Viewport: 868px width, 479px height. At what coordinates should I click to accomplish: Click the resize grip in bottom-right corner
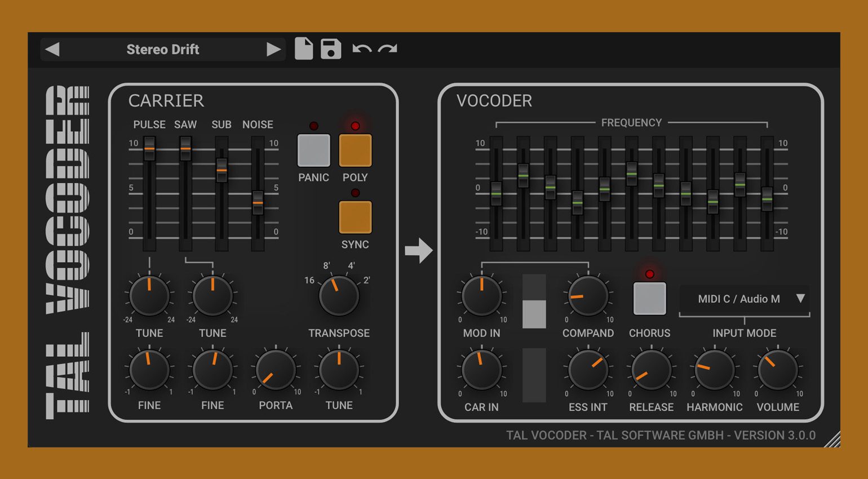[832, 440]
